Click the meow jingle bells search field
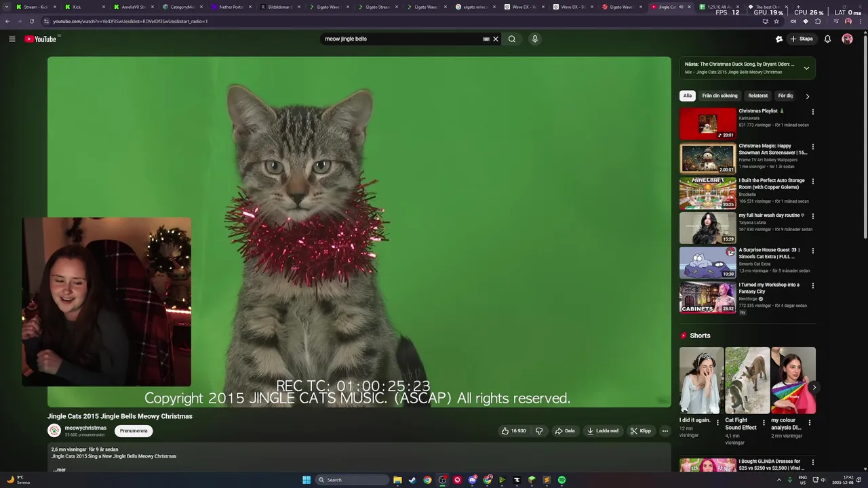 (401, 39)
